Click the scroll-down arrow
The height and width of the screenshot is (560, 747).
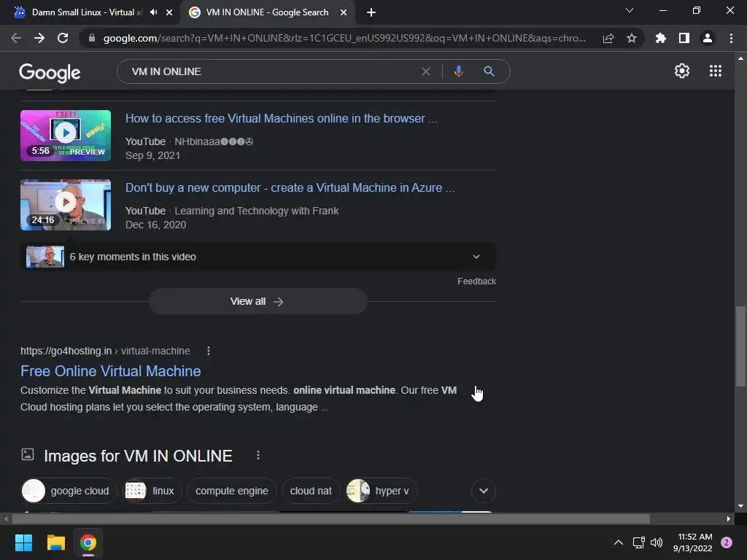tap(740, 506)
